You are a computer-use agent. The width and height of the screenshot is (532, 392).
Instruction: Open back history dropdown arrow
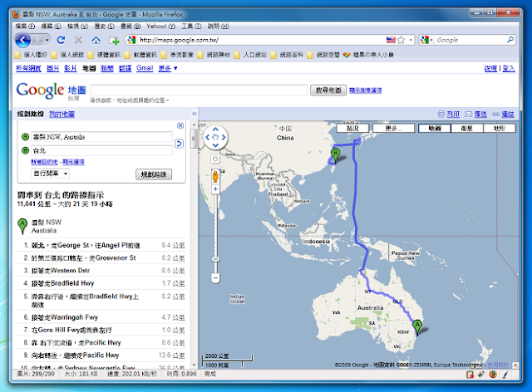47,41
